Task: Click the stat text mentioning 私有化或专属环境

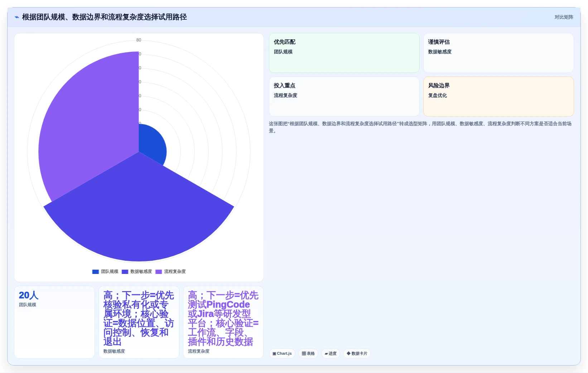Action: [139, 319]
